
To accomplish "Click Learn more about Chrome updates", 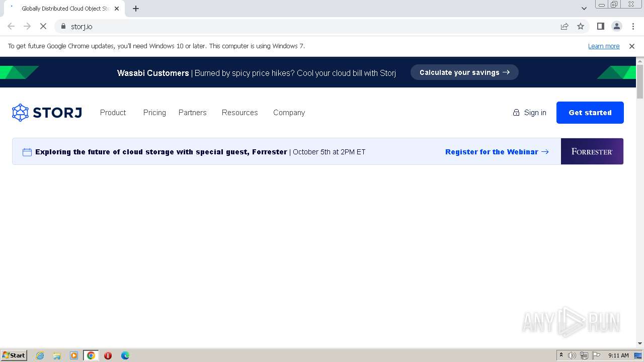I will (604, 46).
